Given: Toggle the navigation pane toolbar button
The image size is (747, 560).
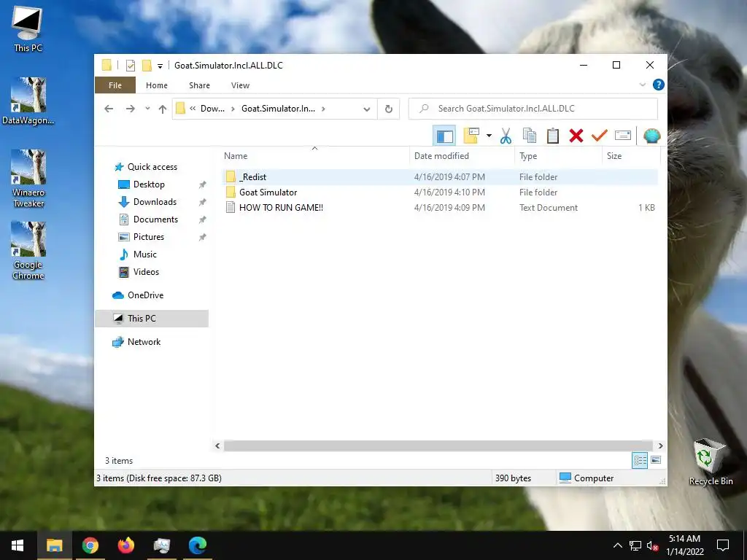Looking at the screenshot, I should click(444, 136).
